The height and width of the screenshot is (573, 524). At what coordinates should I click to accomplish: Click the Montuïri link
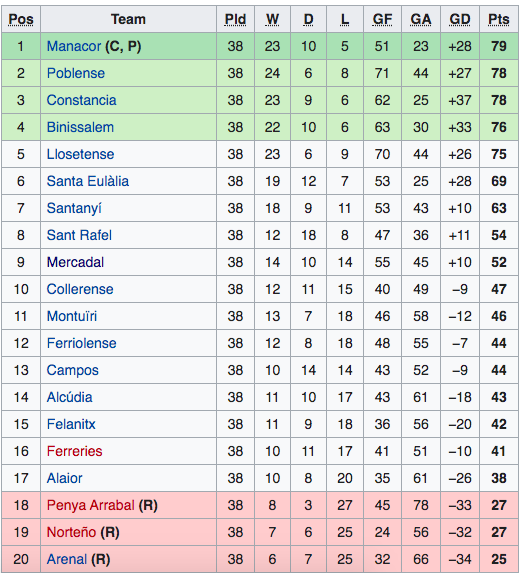[72, 316]
